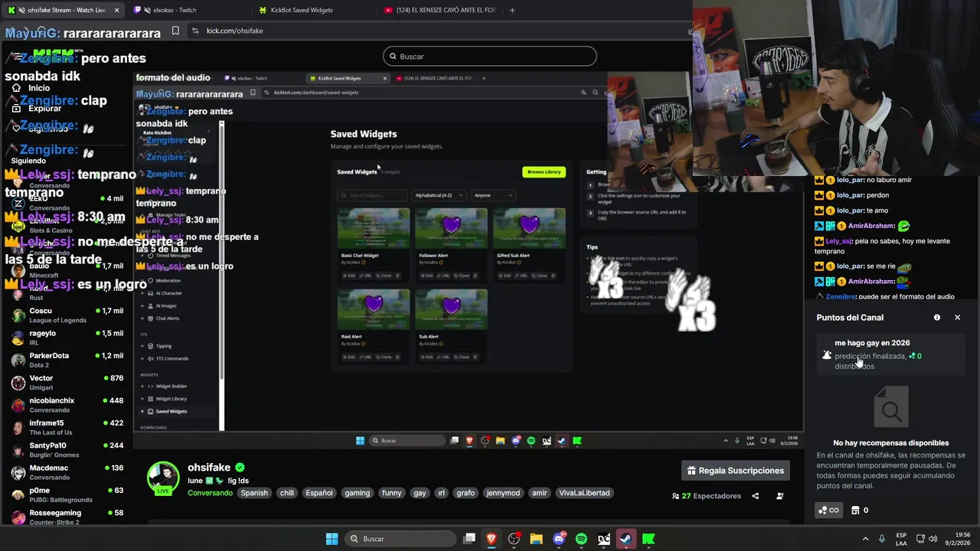The width and height of the screenshot is (980, 551).
Task: Click SantyPa10's avatar in the sidebar
Action: (x=18, y=450)
